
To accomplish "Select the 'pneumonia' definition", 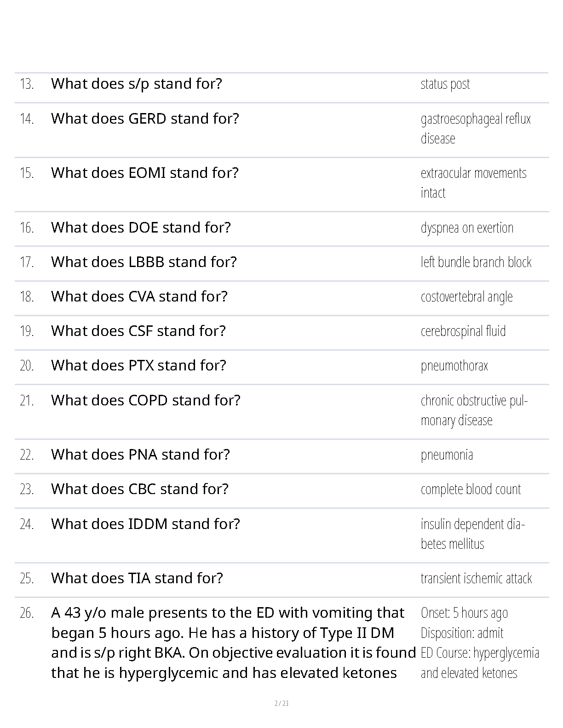I will (447, 455).
